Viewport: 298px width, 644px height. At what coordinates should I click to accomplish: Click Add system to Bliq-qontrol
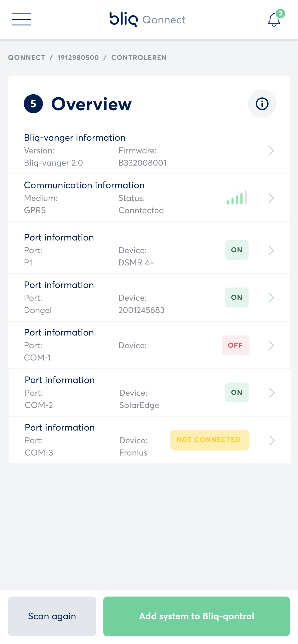coord(197,616)
